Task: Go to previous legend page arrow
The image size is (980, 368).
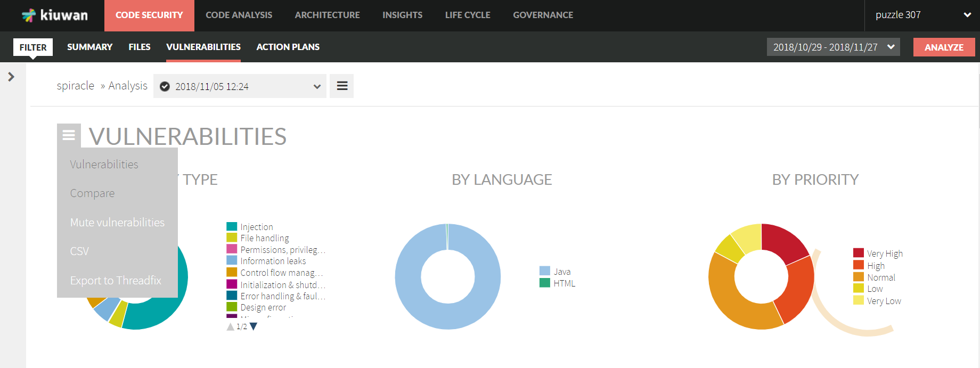Action: pos(230,326)
